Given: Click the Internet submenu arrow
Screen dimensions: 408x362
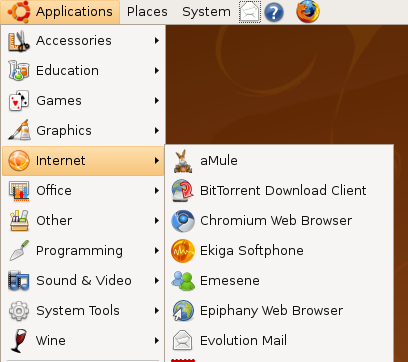Looking at the screenshot, I should tap(157, 161).
